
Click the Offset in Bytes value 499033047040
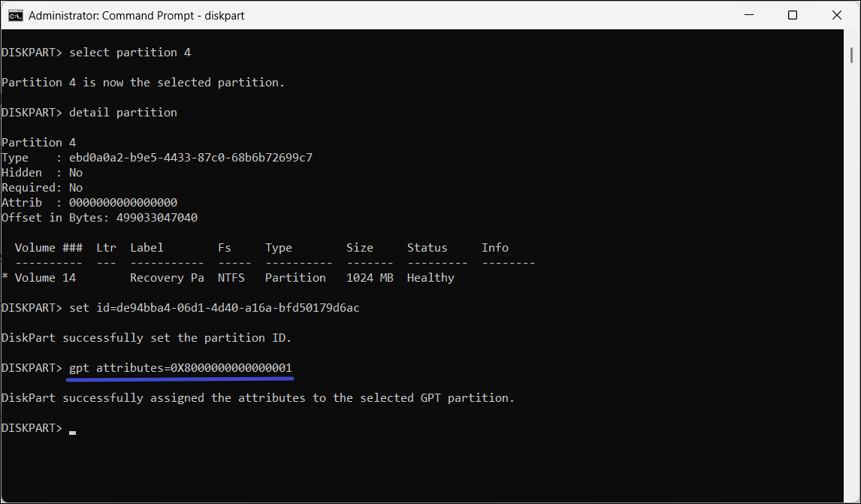click(x=157, y=218)
